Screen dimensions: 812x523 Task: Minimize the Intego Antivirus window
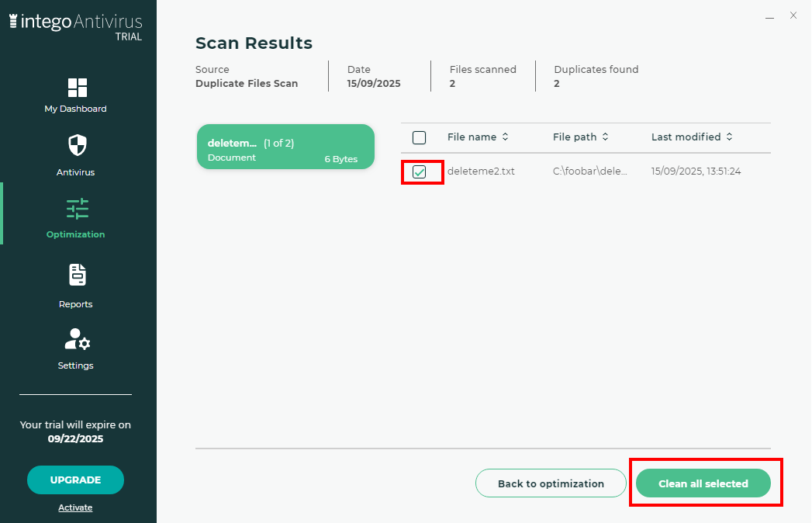pyautogui.click(x=769, y=16)
